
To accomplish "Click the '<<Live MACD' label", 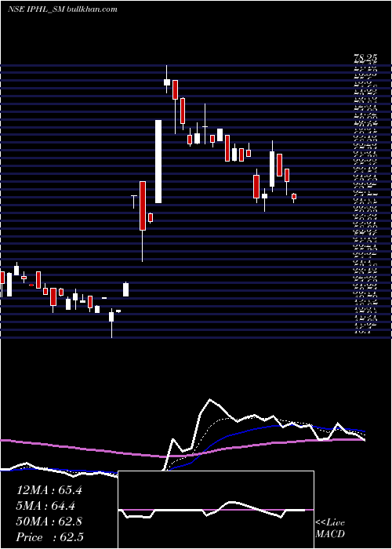I will point(330,529).
